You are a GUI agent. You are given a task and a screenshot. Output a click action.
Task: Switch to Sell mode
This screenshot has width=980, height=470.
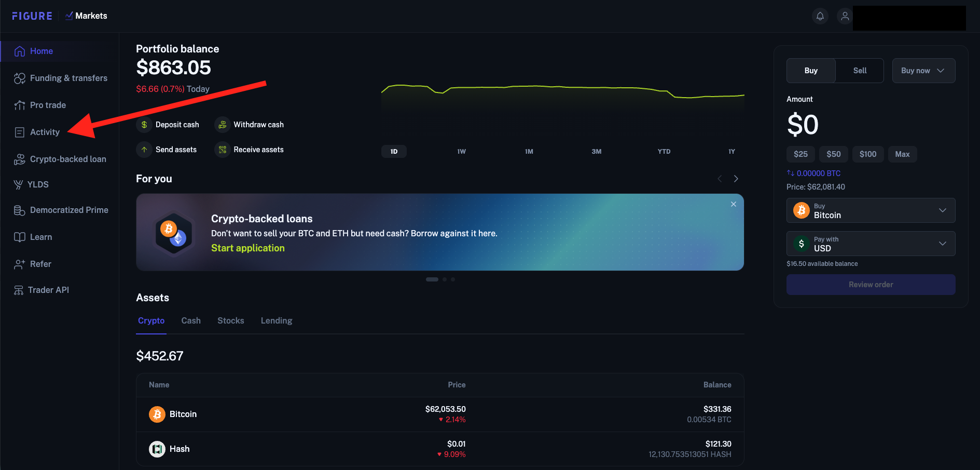[x=860, y=71]
